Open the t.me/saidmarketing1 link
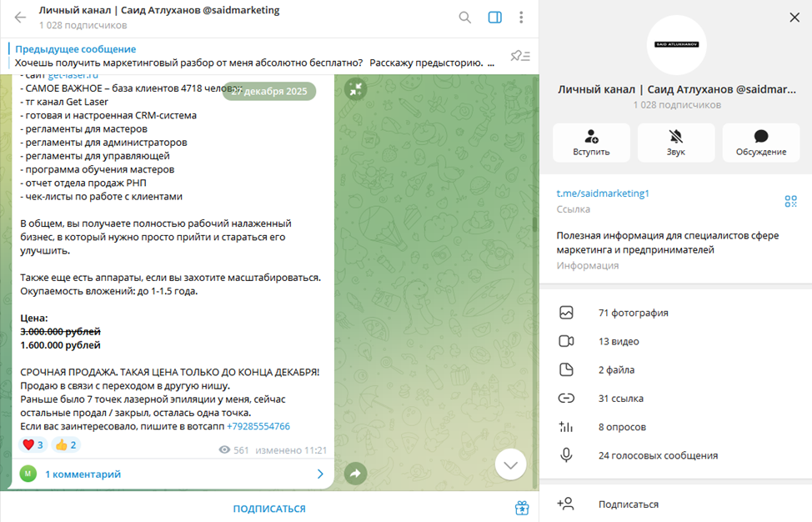This screenshot has width=812, height=522. [603, 193]
